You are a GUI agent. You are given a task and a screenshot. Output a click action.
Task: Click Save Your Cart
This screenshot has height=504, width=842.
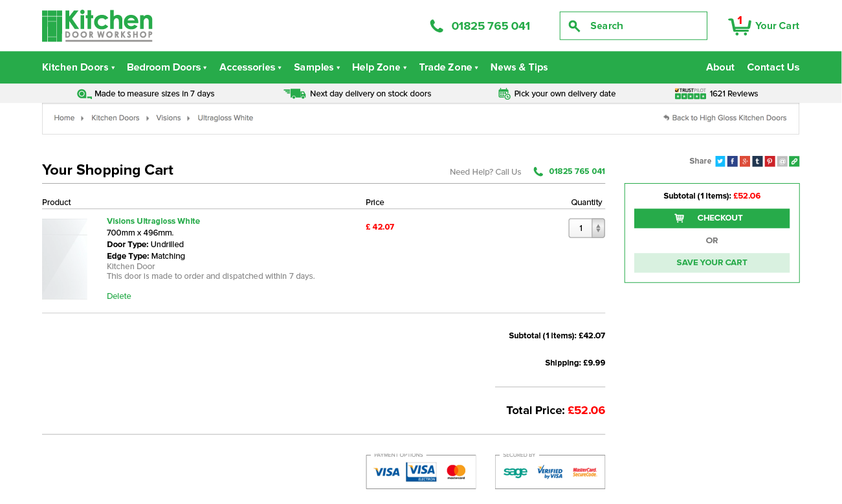712,263
